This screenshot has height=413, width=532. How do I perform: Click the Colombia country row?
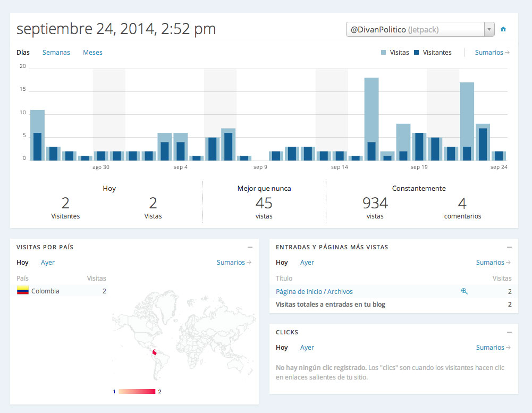[62, 291]
